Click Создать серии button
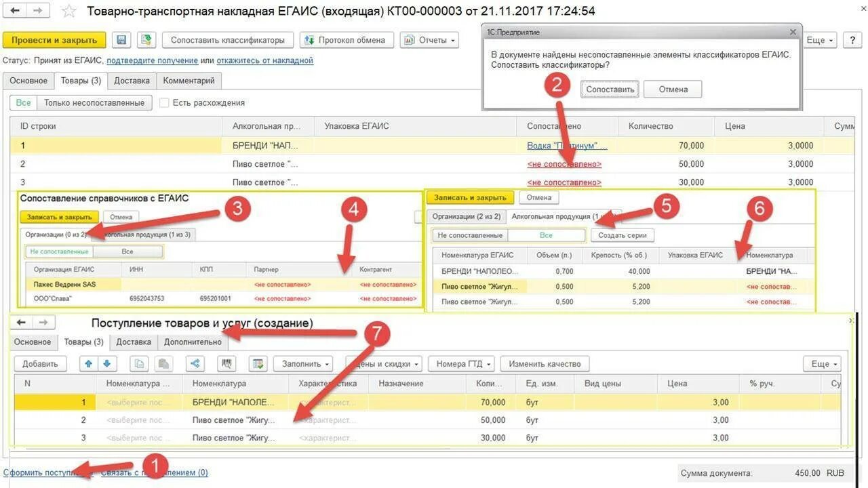 [x=623, y=235]
